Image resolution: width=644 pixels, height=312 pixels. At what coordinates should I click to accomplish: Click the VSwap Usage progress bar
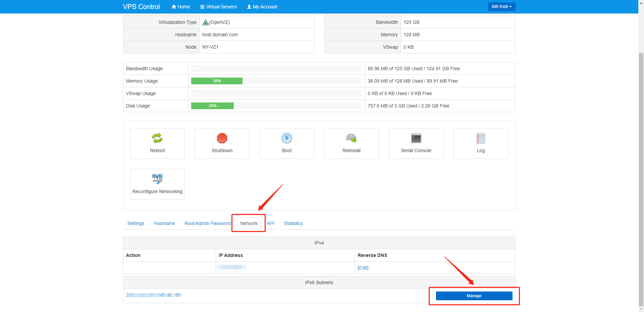point(276,93)
